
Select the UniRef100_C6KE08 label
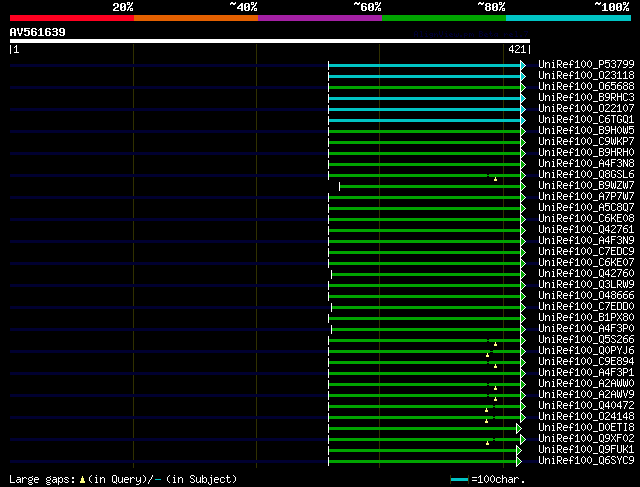pyautogui.click(x=586, y=219)
